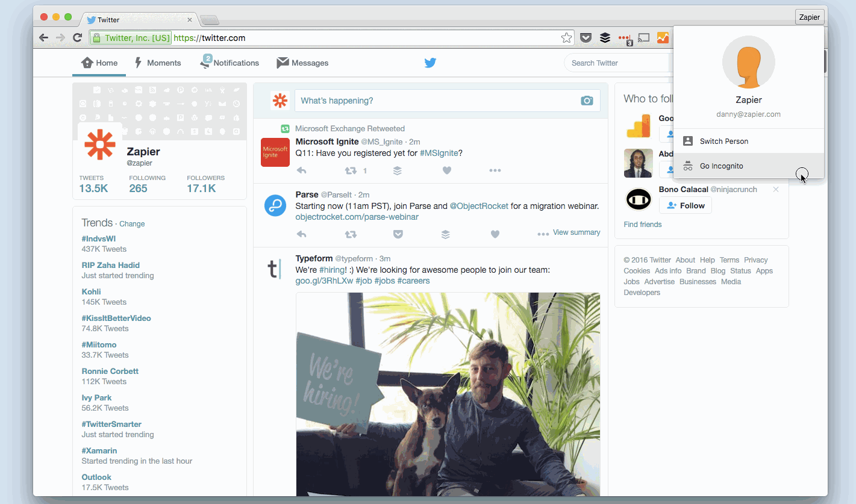Open the #TwitterSmarter trend
The height and width of the screenshot is (504, 856).
click(111, 424)
